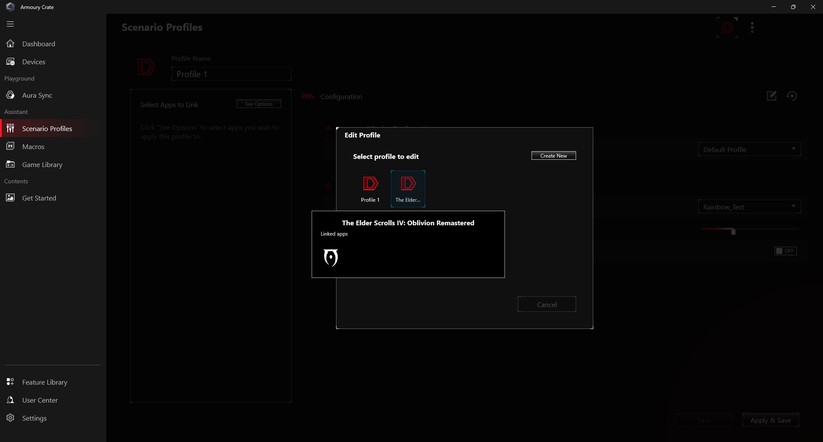The height and width of the screenshot is (442, 823).
Task: Click the Oblivion linked app icon
Action: pos(331,258)
